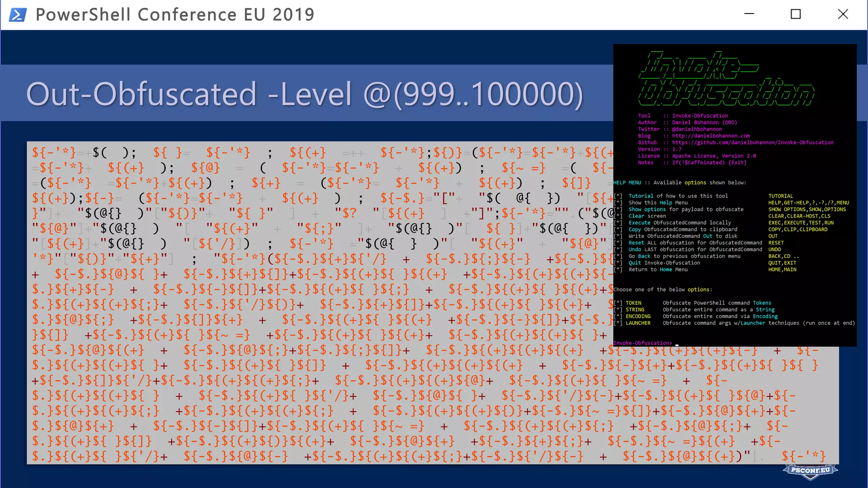Click the Notes If(!$Caffeinated) {Exit} line

tap(692, 163)
